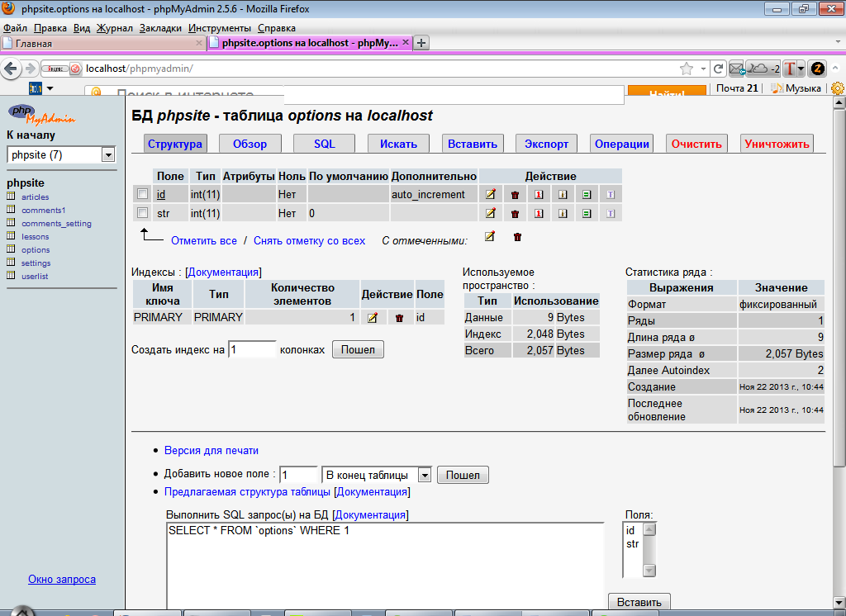Click the SQL query textarea
The image size is (846, 616).
(x=385, y=566)
